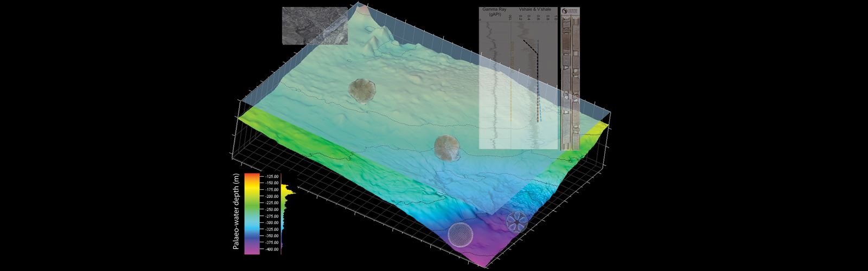The width and height of the screenshot is (868, 271).
Task: Click the upper brown microfossil disc on surface
Action: [360, 91]
